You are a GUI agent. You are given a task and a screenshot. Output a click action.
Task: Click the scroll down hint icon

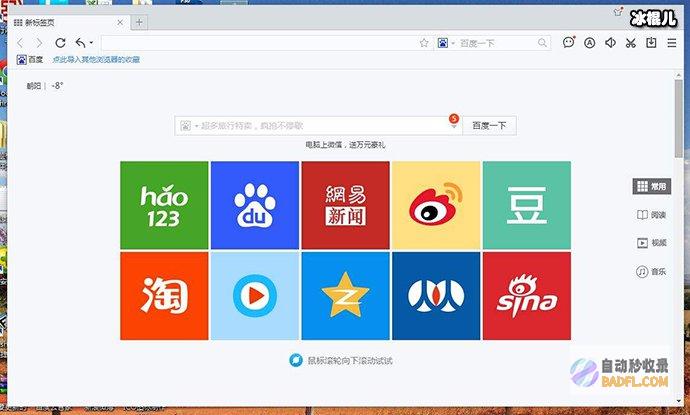(296, 360)
